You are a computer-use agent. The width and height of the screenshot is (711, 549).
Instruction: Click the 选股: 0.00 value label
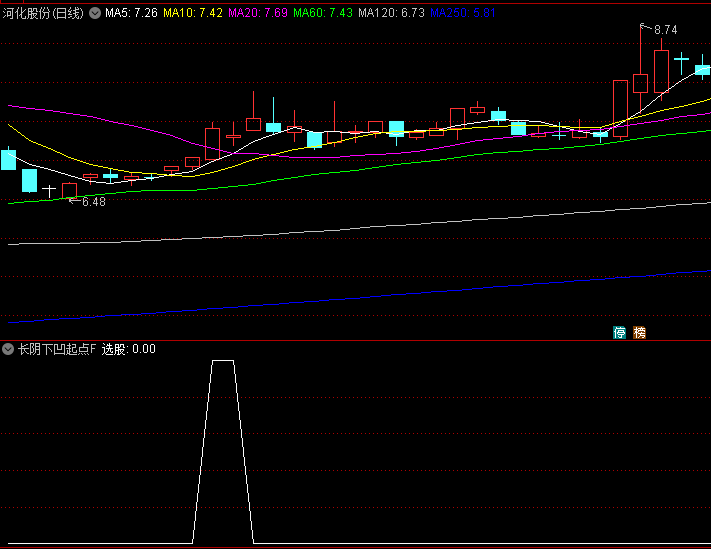point(129,349)
